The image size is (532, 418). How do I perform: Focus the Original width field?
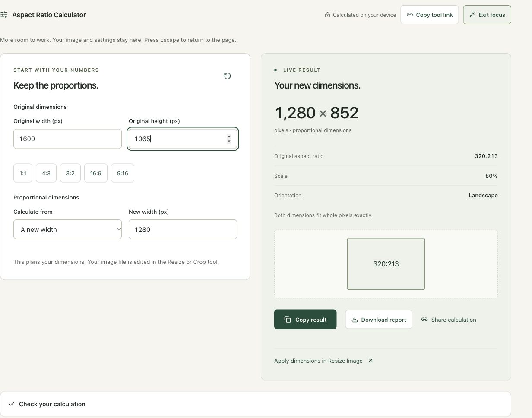[67, 139]
